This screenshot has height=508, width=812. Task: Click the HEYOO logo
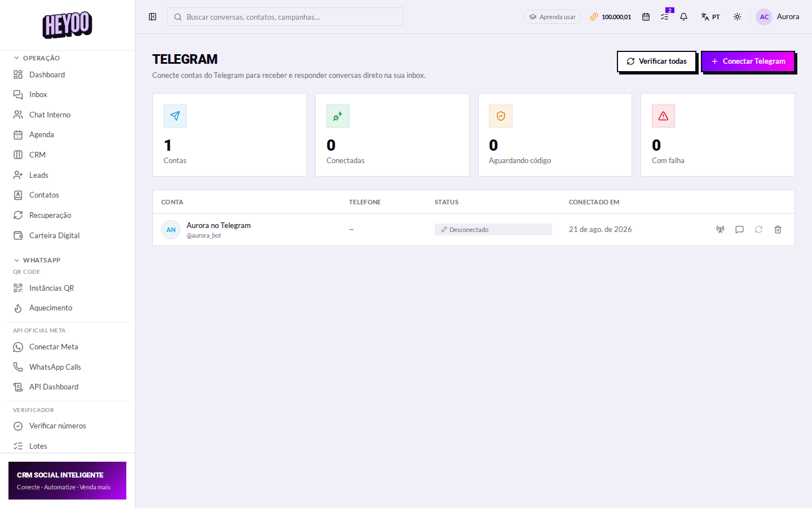coord(67,25)
